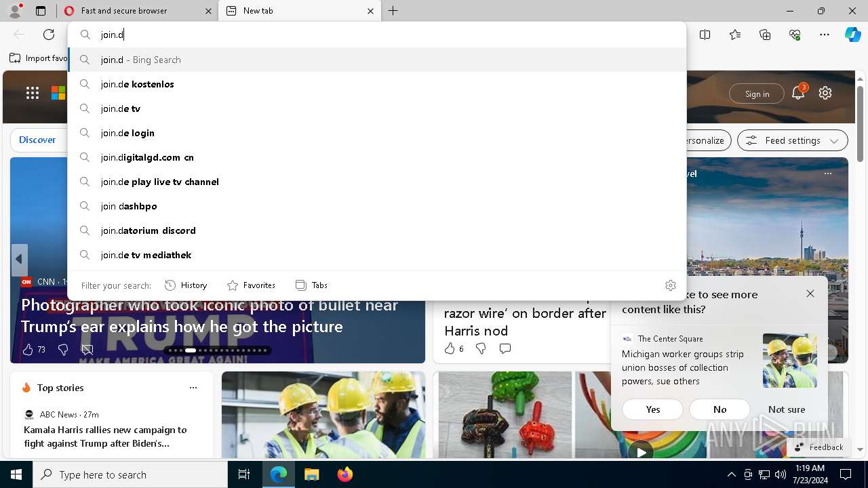Open Windows Start menu
This screenshot has width=868, height=488.
tap(16, 474)
